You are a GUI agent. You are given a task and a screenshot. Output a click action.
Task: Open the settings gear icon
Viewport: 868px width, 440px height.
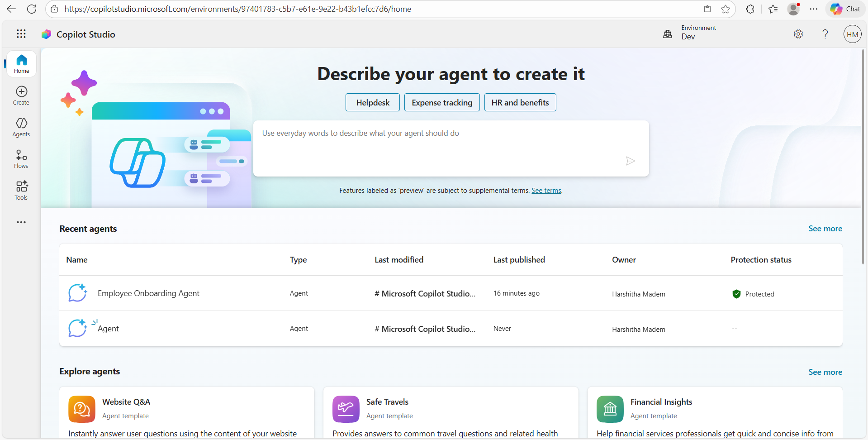pos(798,34)
